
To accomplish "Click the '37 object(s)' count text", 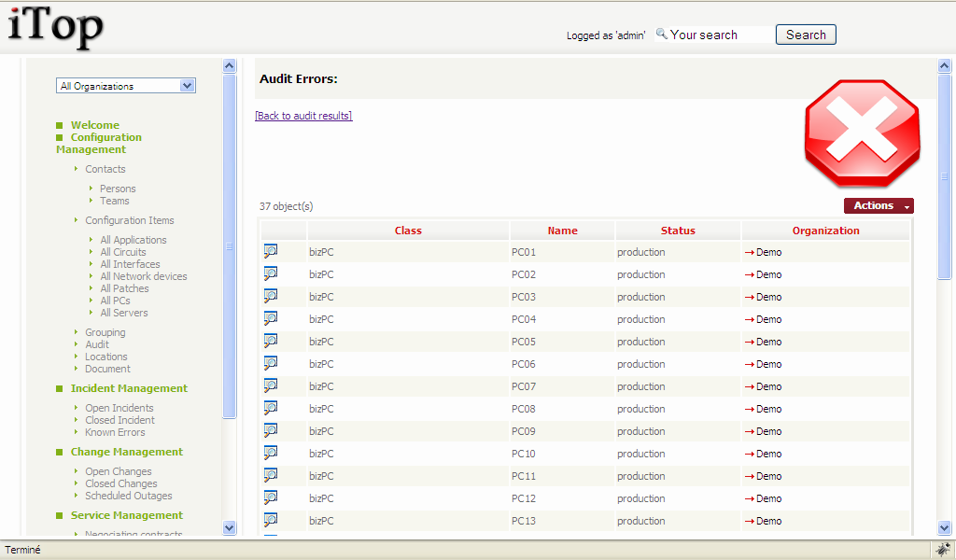I will [286, 206].
